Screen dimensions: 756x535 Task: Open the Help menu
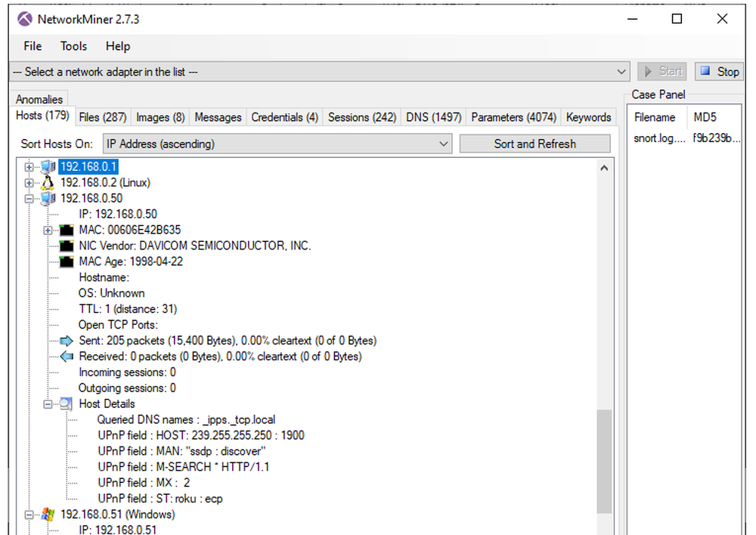point(118,46)
